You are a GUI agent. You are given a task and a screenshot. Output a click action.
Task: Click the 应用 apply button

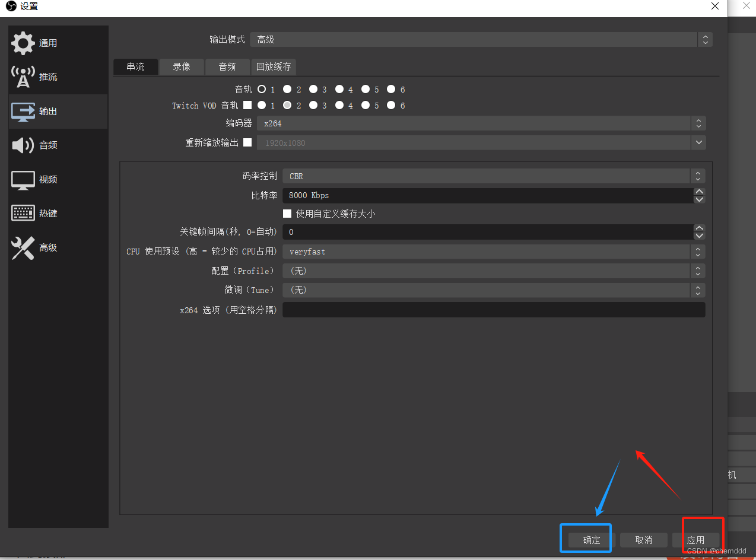[695, 540]
